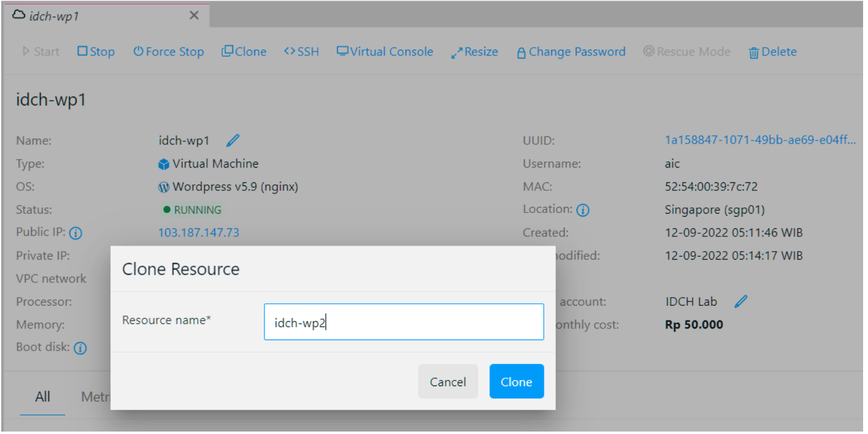This screenshot has width=868, height=434.
Task: Show Public IP info tooltip icon
Action: (x=76, y=233)
